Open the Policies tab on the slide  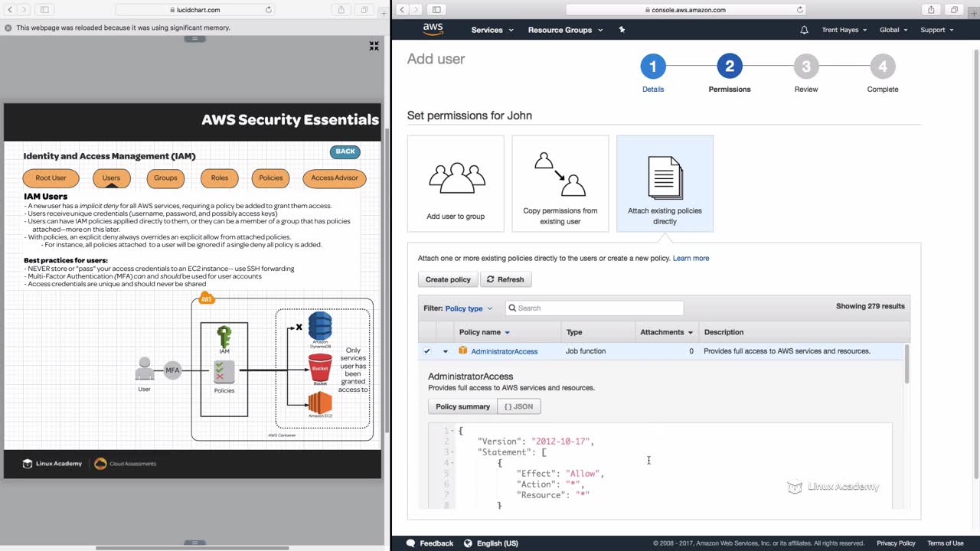click(270, 178)
